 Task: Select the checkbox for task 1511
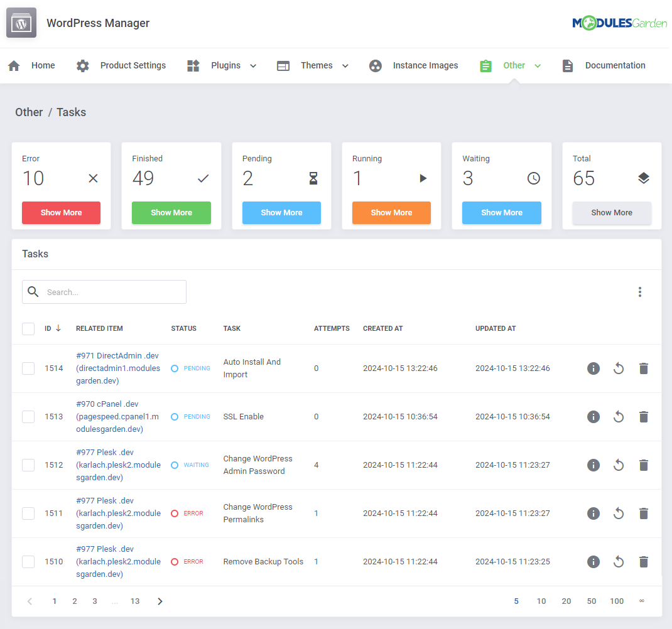[28, 513]
